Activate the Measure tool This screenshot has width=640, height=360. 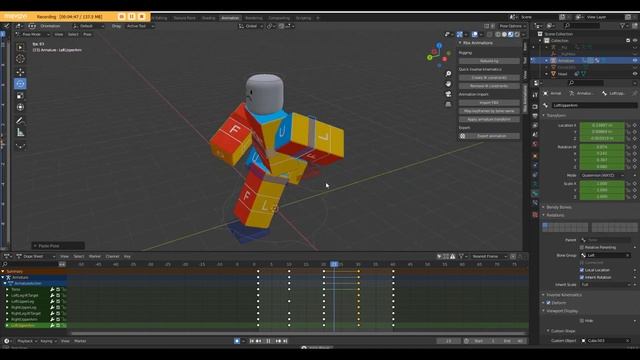click(20, 132)
